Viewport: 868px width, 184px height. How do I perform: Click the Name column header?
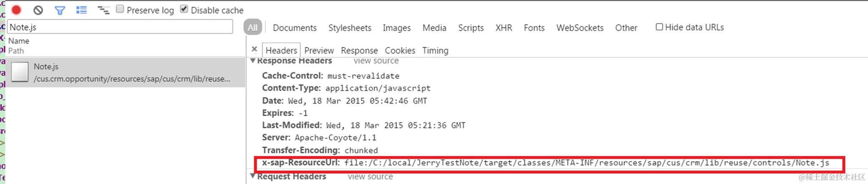click(x=19, y=41)
